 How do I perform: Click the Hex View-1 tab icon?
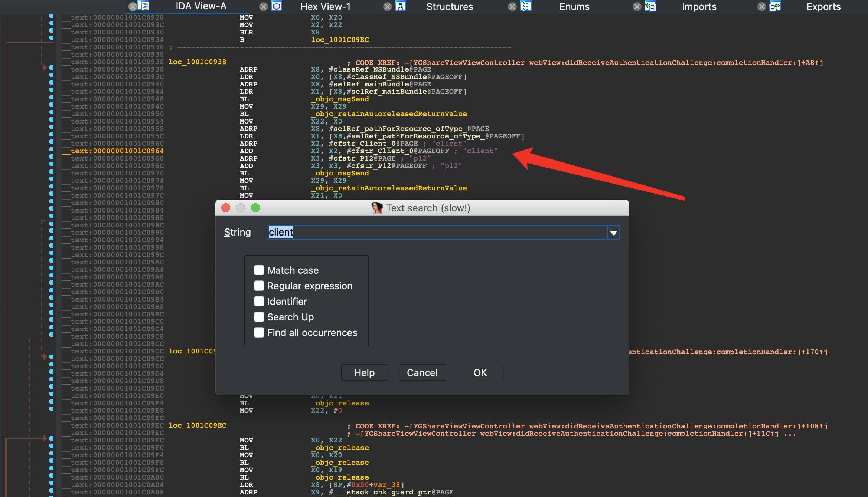pos(277,6)
